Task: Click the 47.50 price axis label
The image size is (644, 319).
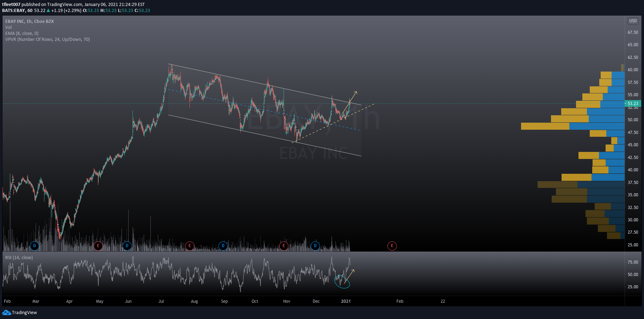Action: click(633, 133)
